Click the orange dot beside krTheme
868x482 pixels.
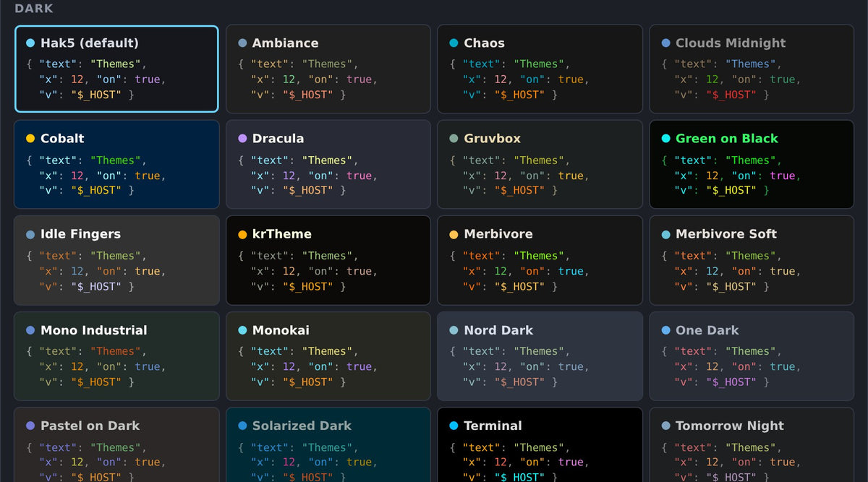242,235
